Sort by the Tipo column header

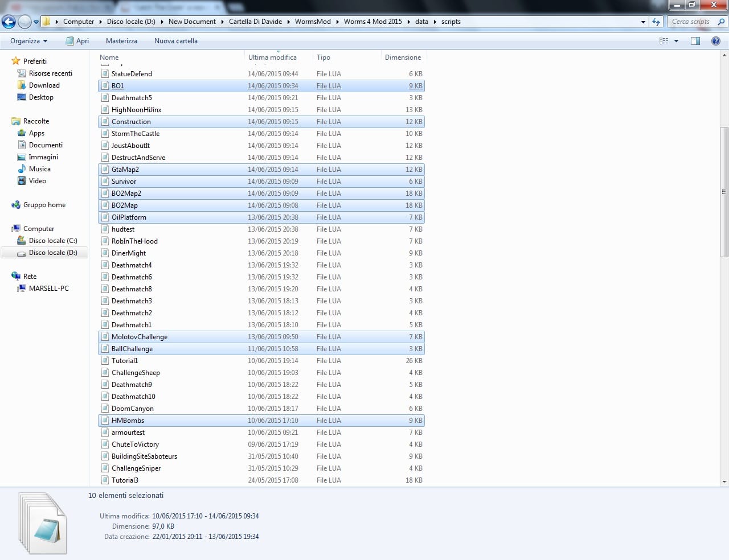(x=347, y=57)
